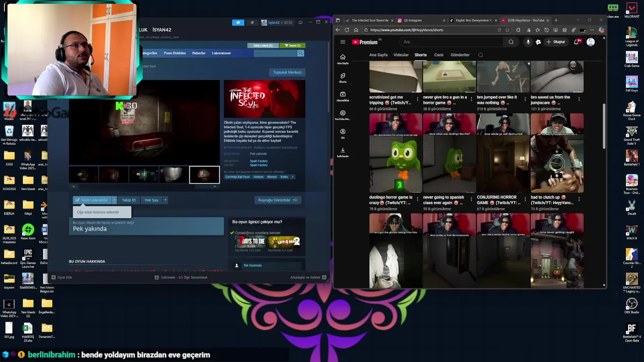Click Oluştur create button on YouTube

[x=556, y=42]
